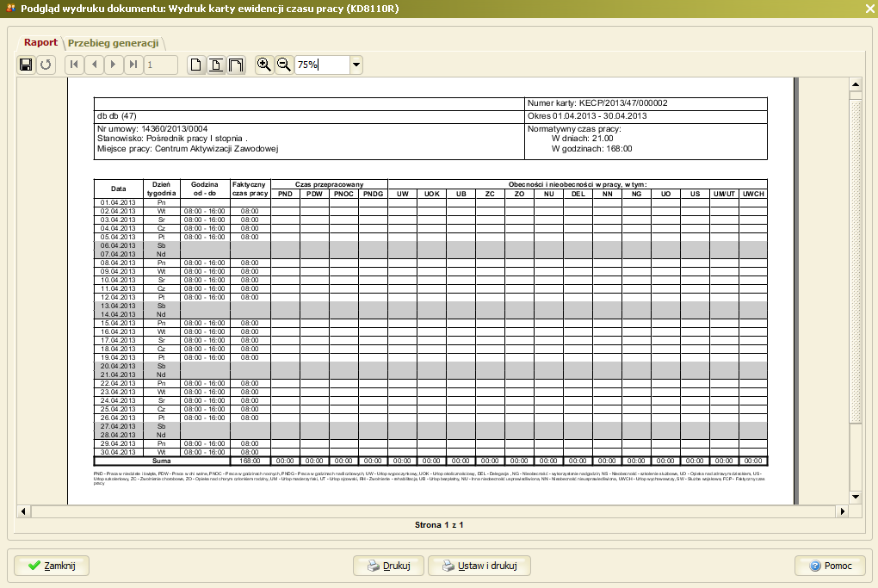The height and width of the screenshot is (588, 878).
Task: Open the zoom level dropdown
Action: [356, 65]
